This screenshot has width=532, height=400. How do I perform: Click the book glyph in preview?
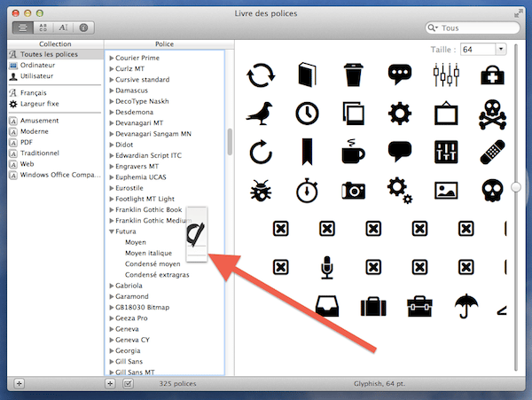tap(307, 75)
